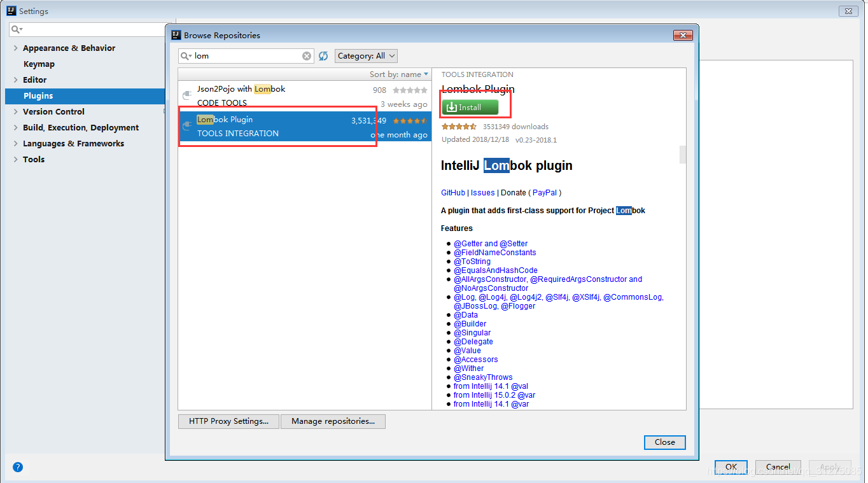Click search magnifier in Browse Repositories
Viewport: 868px width, 483px height.
[x=186, y=56]
